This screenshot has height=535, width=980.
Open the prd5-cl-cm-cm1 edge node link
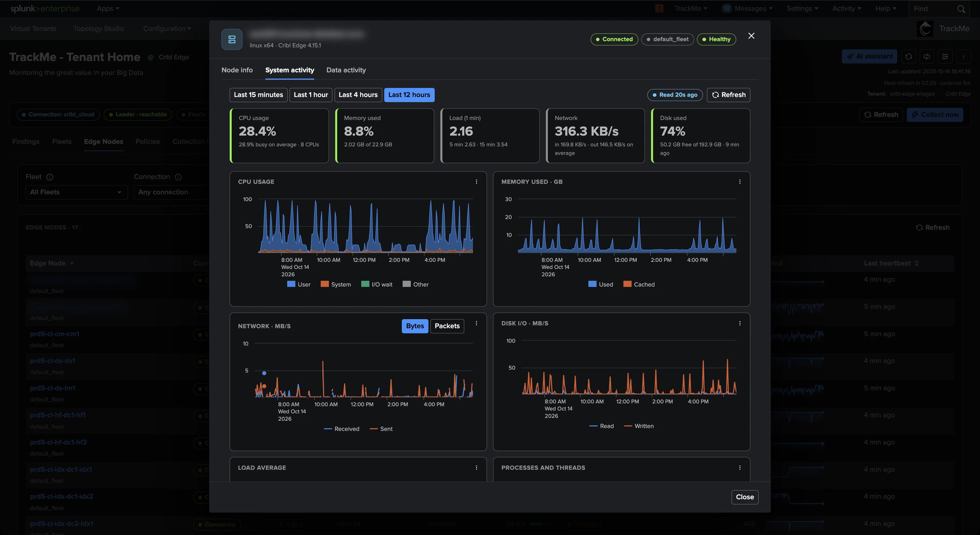(x=54, y=334)
